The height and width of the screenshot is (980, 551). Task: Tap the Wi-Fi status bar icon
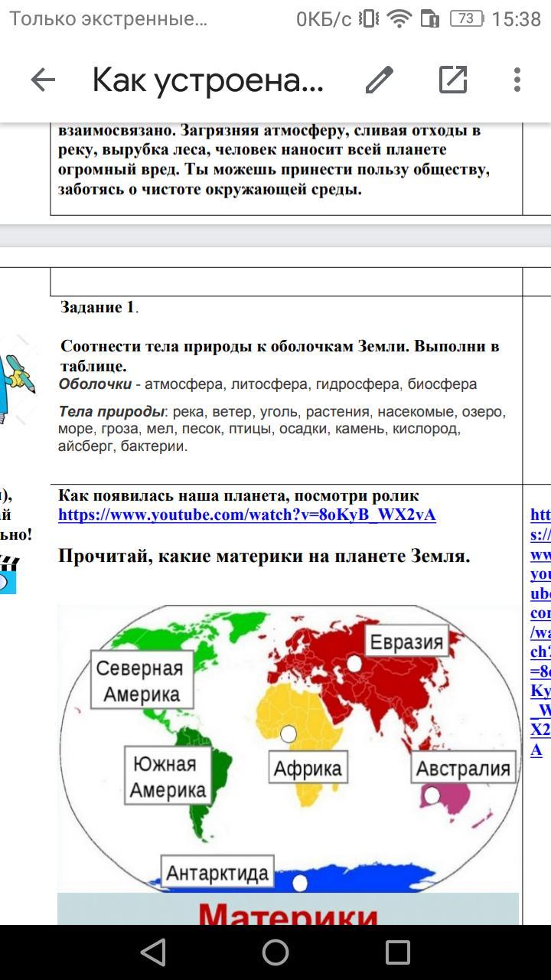[399, 19]
